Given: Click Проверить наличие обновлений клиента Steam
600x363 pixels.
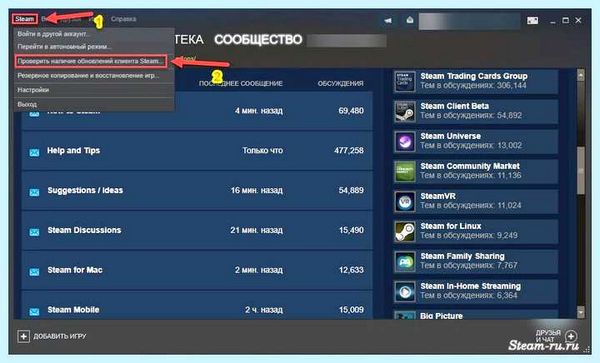Looking at the screenshot, I should click(x=91, y=61).
